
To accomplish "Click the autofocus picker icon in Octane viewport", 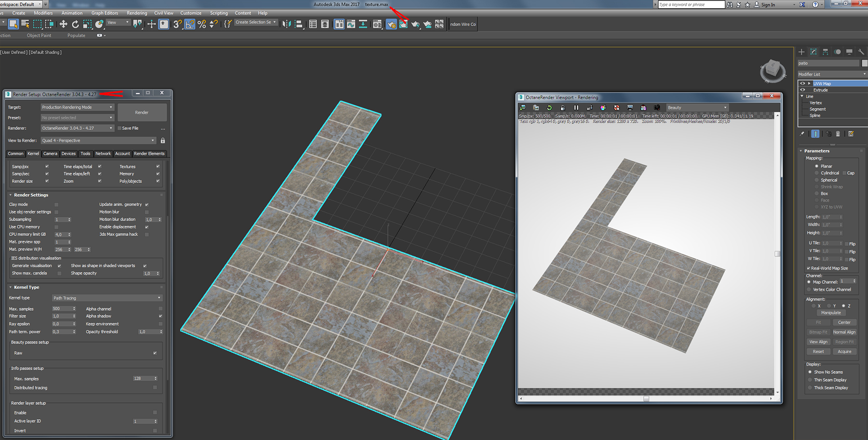I will click(x=589, y=108).
